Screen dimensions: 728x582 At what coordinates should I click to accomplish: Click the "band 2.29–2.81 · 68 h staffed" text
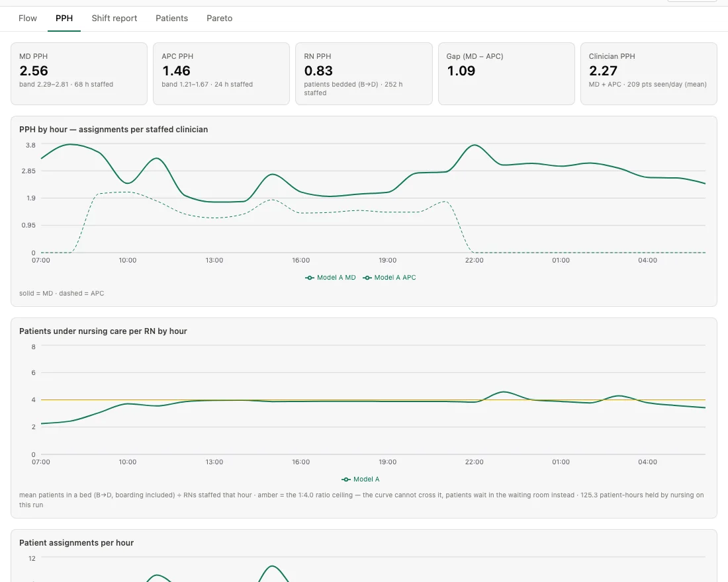point(66,85)
